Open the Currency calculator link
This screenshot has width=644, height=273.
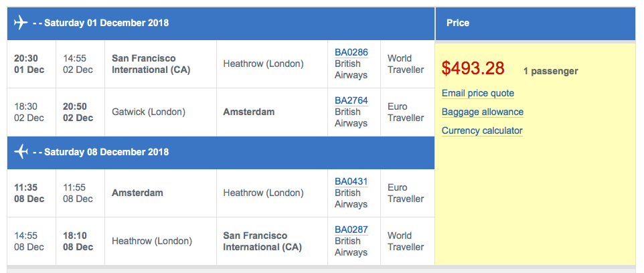tap(482, 130)
